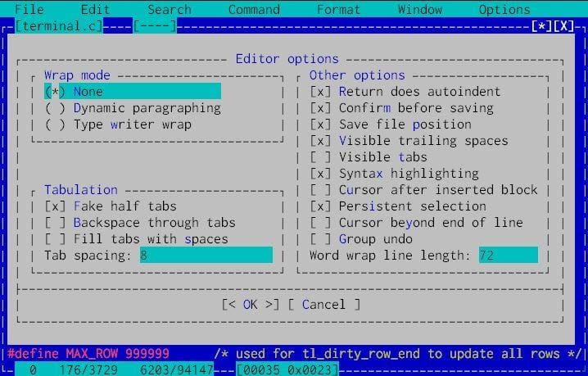Open the Command menu
The image size is (588, 376).
coord(254,9)
